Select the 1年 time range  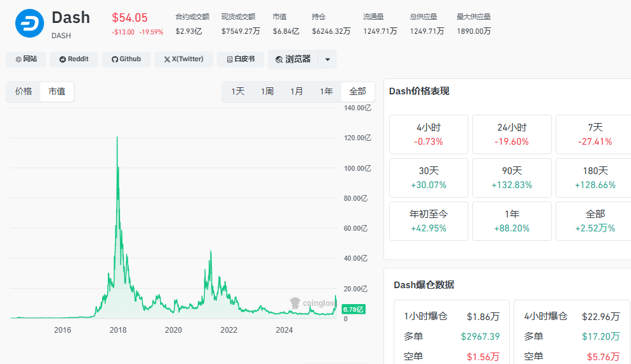click(x=326, y=91)
